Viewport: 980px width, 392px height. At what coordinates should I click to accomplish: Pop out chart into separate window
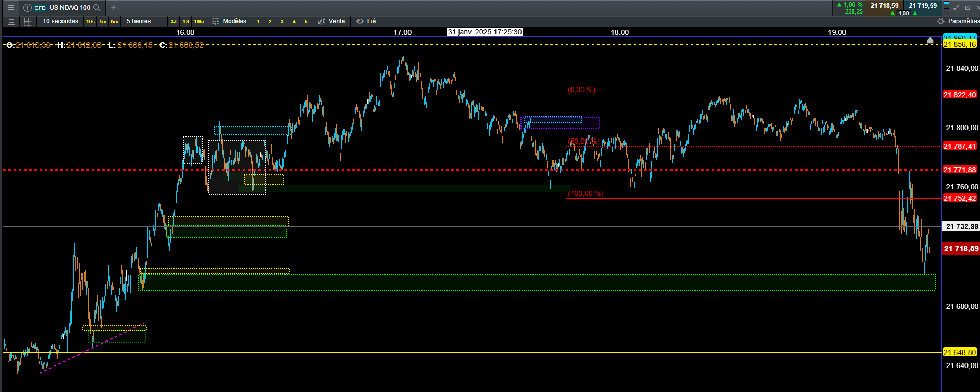(x=967, y=7)
